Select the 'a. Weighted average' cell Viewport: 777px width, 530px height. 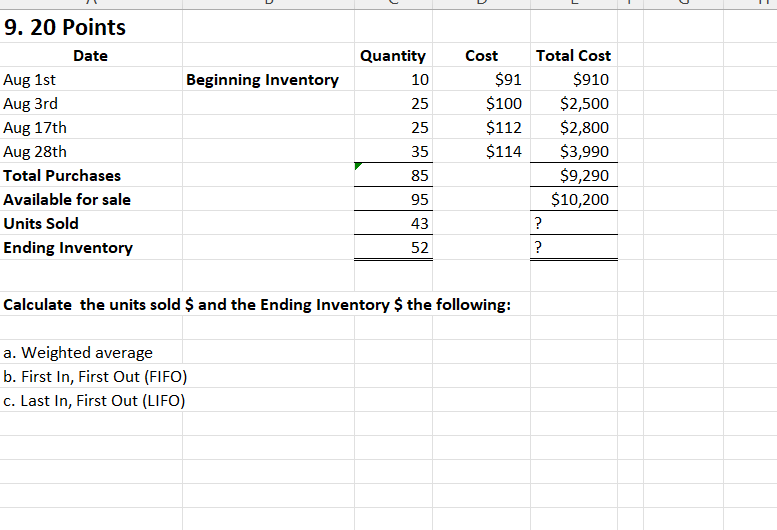91,352
